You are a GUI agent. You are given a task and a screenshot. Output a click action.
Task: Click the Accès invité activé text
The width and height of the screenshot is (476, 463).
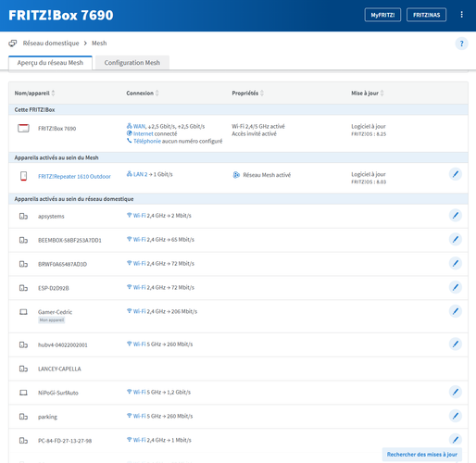point(254,133)
